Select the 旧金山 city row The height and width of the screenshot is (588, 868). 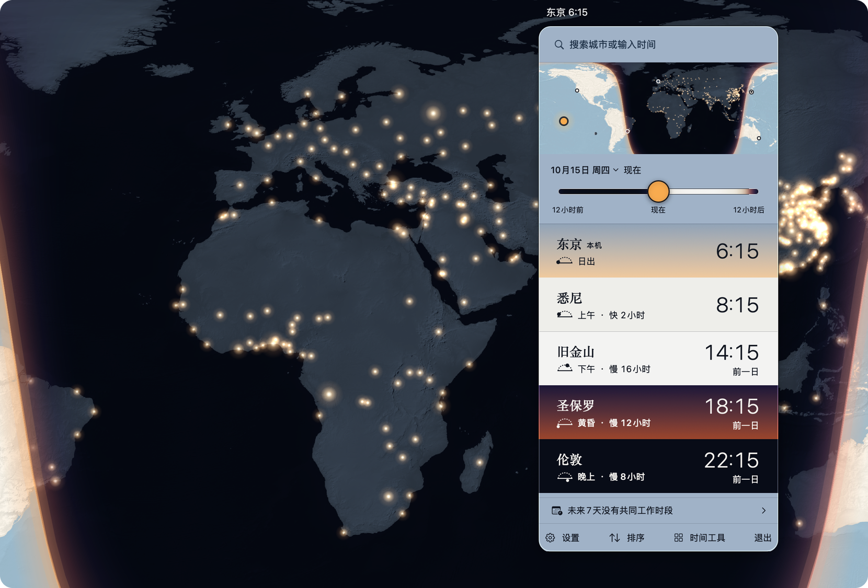pyautogui.click(x=658, y=359)
